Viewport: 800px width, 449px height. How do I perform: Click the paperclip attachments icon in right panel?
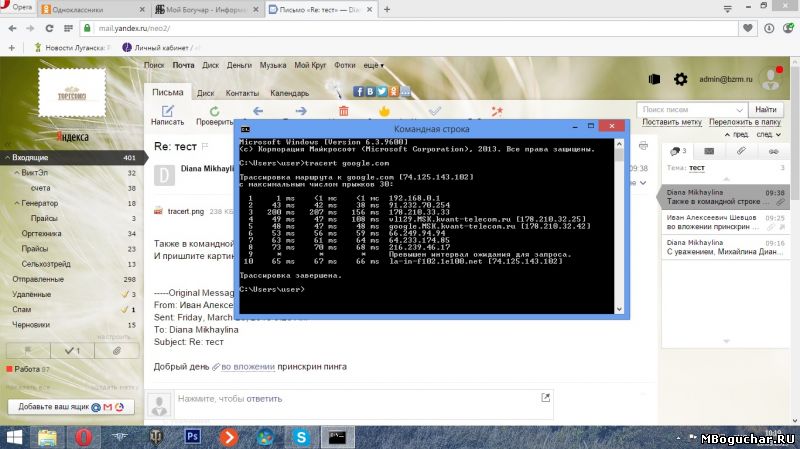741,151
